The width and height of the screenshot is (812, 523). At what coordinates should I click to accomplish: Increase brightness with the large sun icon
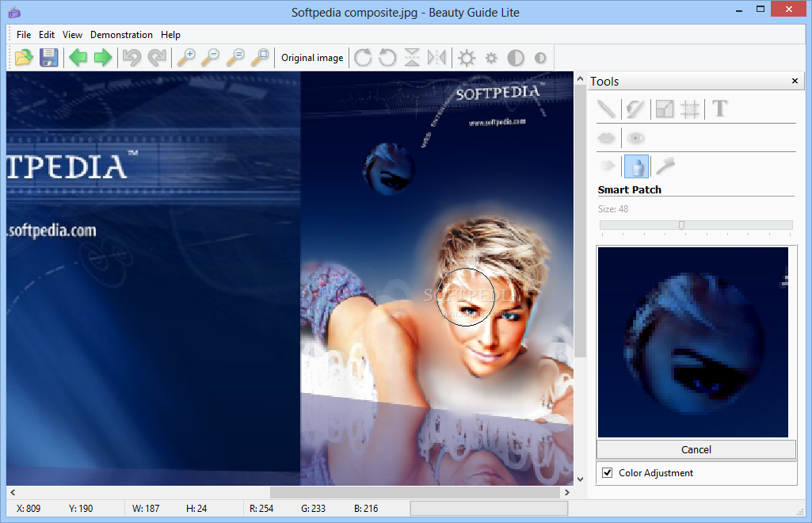(x=467, y=58)
